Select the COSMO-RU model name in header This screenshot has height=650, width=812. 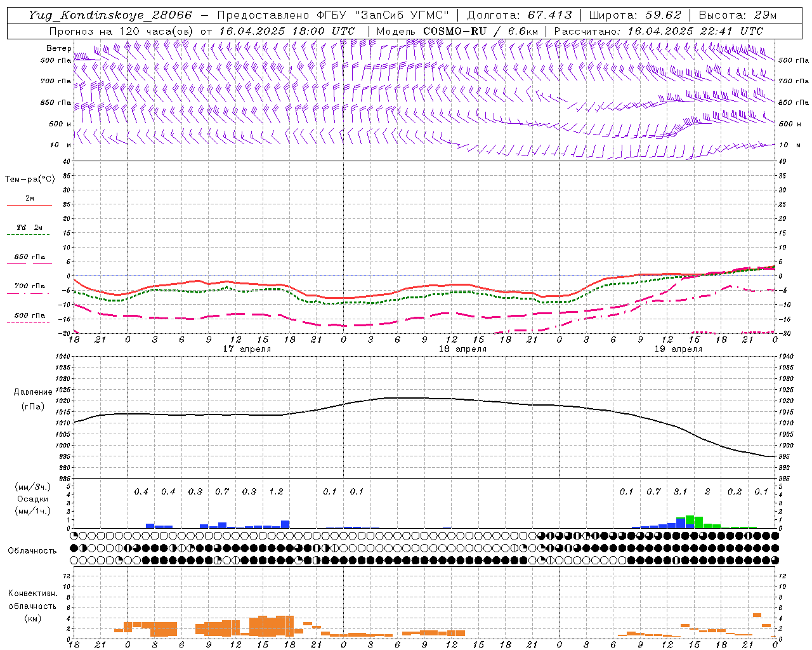point(454,31)
